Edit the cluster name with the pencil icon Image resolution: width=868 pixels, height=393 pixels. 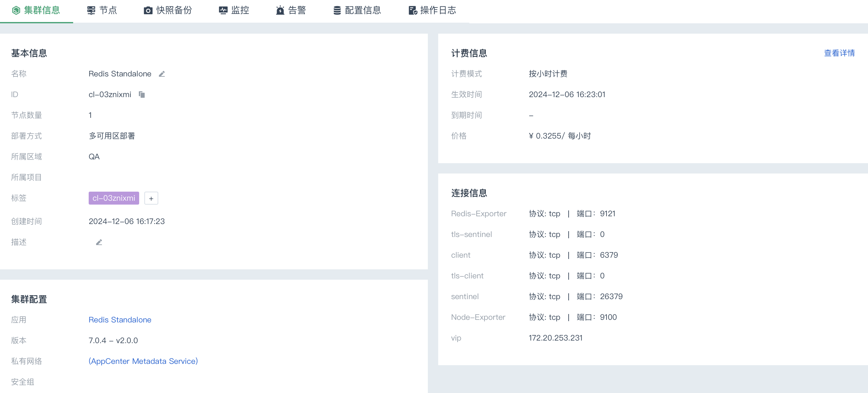162,74
